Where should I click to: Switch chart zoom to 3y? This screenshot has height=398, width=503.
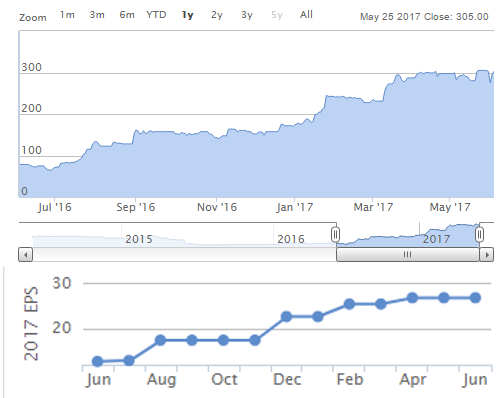tap(247, 15)
